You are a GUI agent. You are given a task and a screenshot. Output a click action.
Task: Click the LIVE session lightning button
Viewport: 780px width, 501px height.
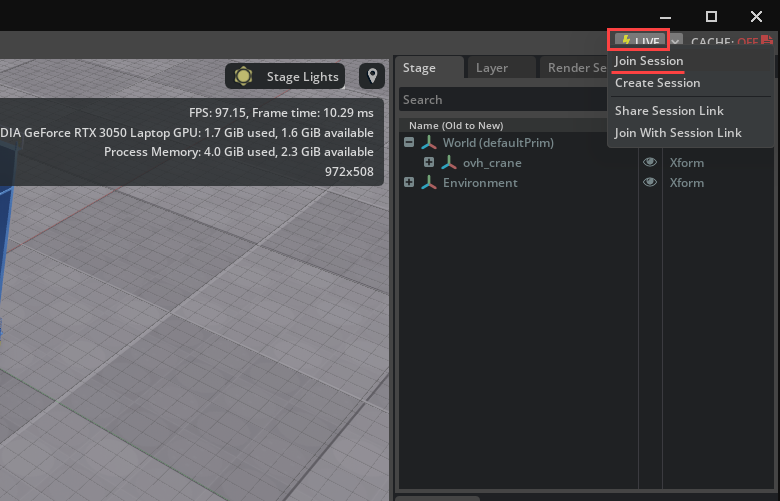coord(639,41)
